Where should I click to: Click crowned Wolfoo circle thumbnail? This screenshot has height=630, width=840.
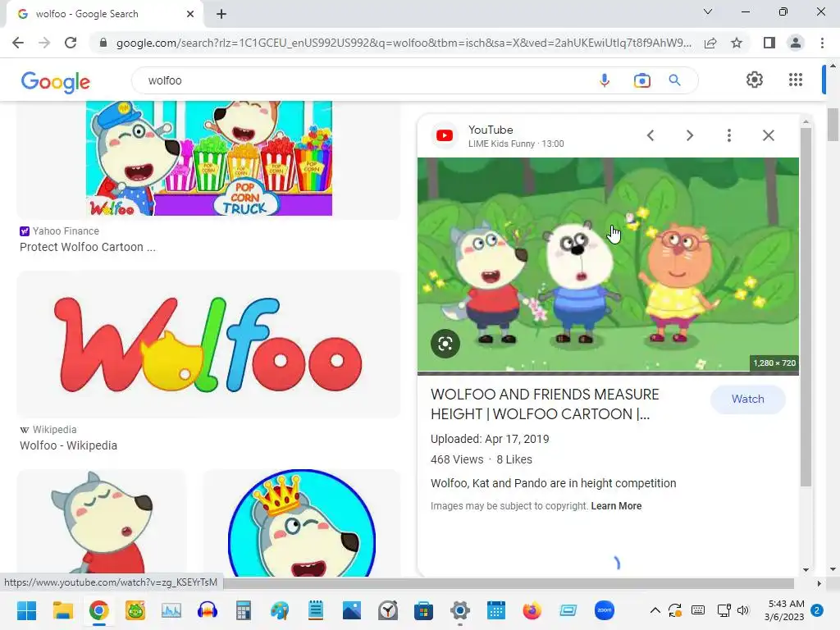click(x=302, y=523)
